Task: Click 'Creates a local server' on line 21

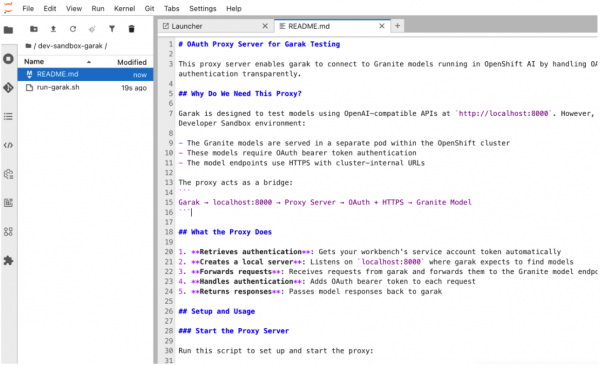Action: (x=246, y=262)
